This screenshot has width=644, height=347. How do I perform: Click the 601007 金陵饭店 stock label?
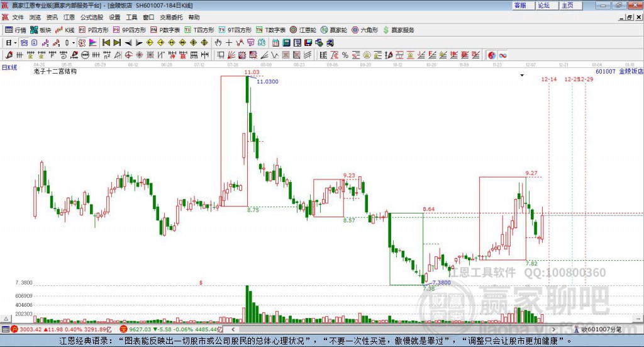(x=619, y=72)
